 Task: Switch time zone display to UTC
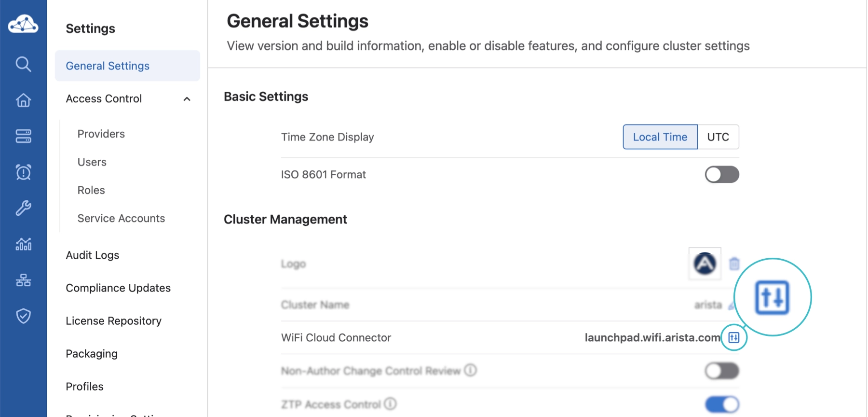click(718, 137)
